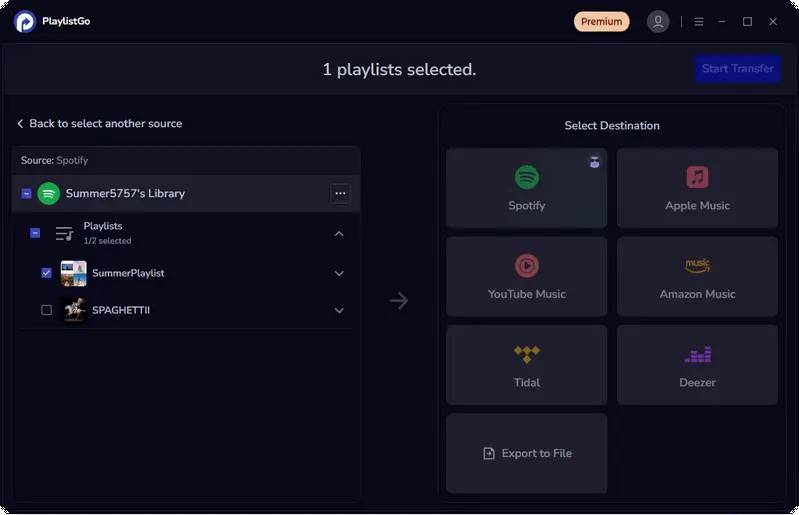Select Export to File option

coord(526,453)
